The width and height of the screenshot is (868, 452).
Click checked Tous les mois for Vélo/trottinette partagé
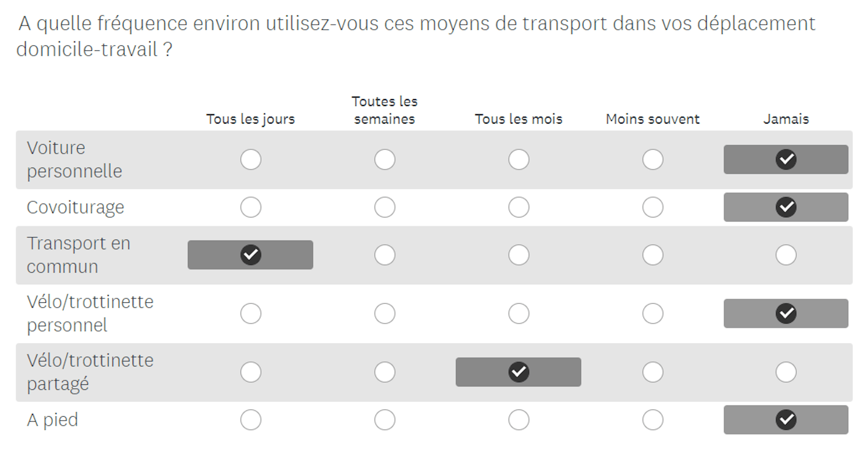click(519, 372)
